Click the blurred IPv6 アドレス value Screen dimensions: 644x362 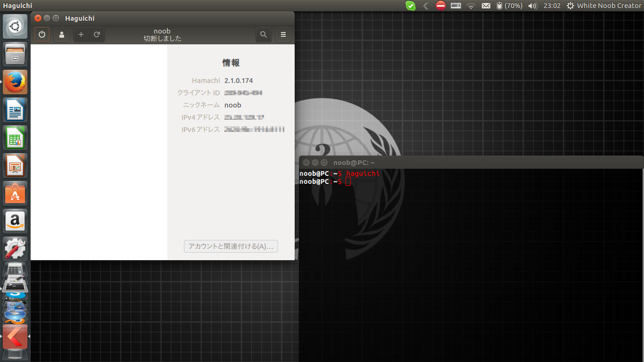pyautogui.click(x=255, y=130)
